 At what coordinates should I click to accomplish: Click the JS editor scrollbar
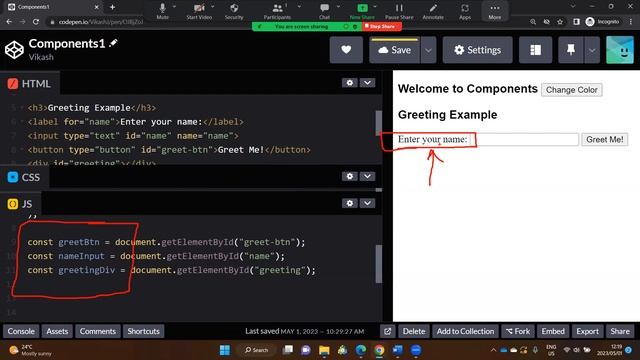tap(378, 264)
